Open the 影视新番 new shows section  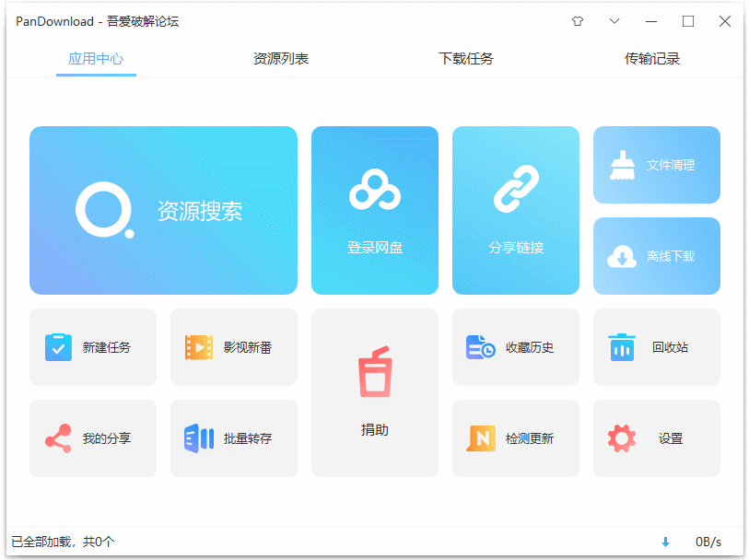tap(233, 347)
